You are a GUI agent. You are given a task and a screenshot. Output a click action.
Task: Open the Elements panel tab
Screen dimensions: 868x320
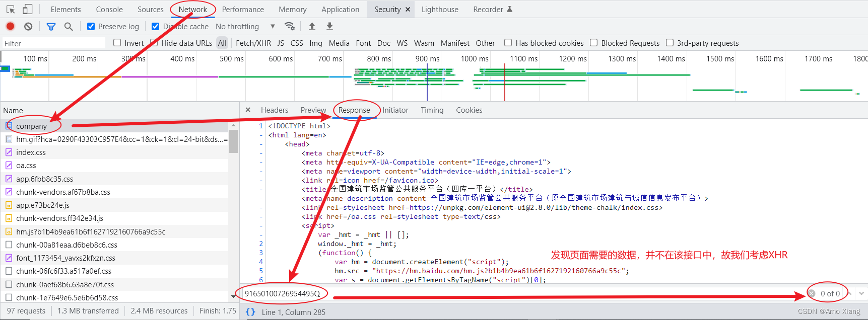65,9
